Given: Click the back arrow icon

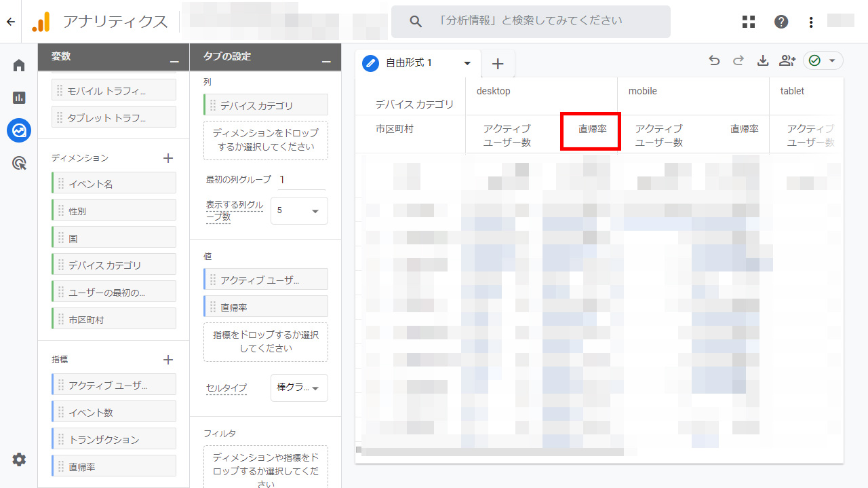Looking at the screenshot, I should (10, 22).
